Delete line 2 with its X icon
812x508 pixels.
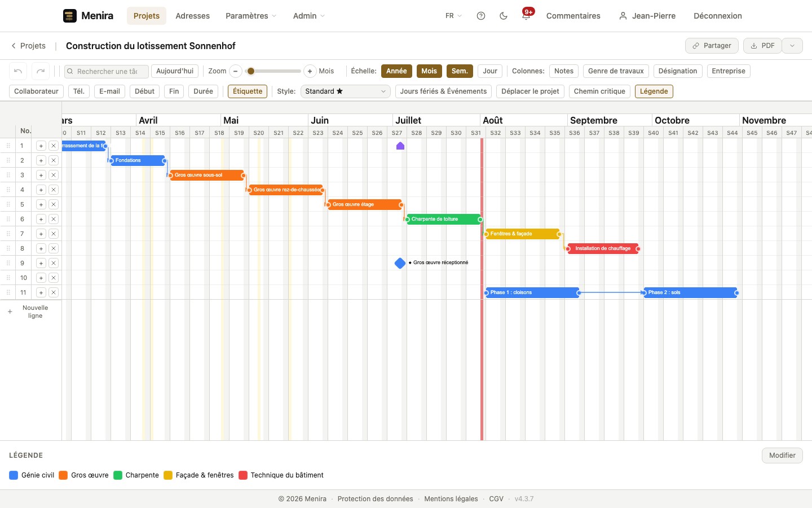click(54, 160)
